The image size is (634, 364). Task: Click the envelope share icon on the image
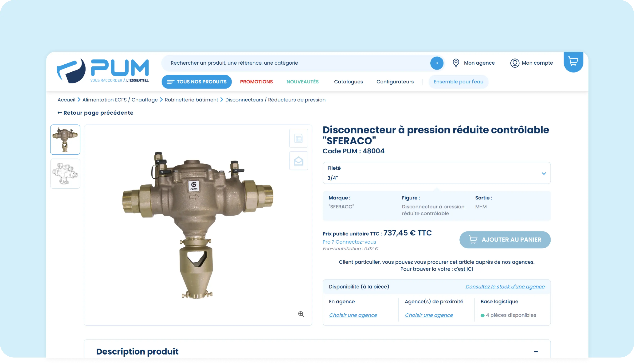(x=298, y=161)
